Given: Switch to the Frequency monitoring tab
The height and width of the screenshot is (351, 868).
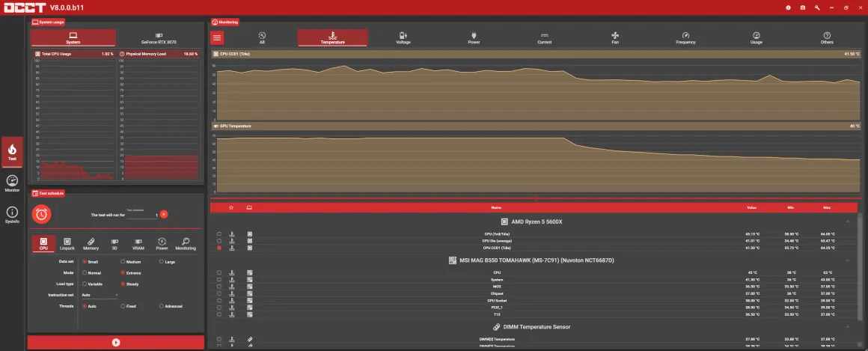Looking at the screenshot, I should pos(685,37).
